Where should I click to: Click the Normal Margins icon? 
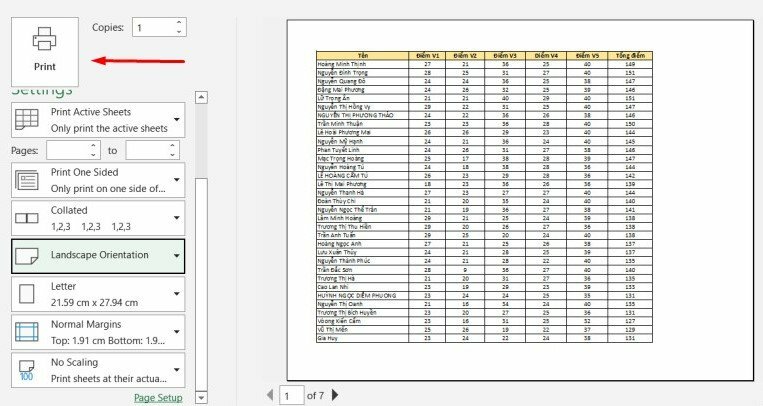(27, 332)
